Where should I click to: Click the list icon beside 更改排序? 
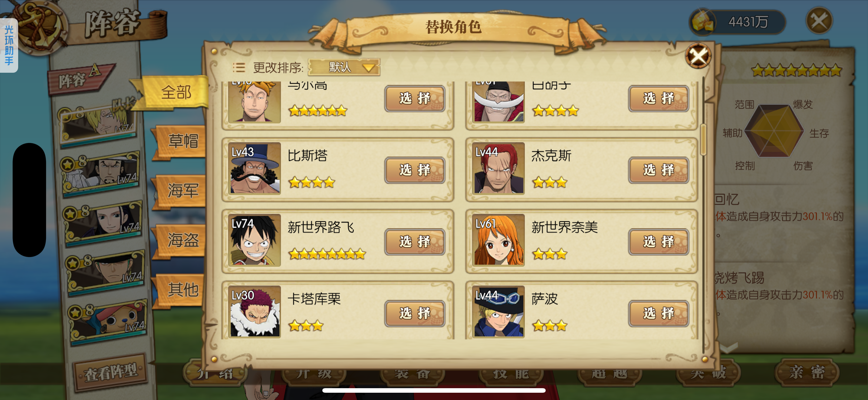[239, 68]
